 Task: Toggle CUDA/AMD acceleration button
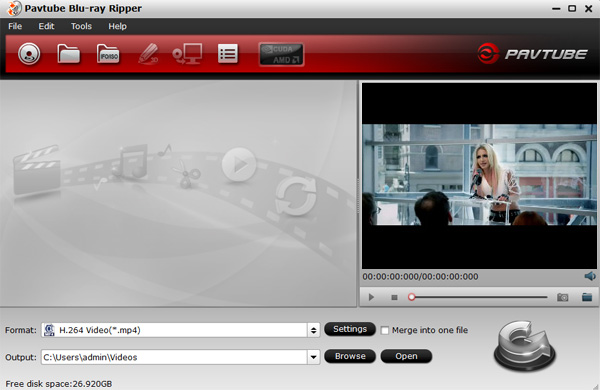(281, 54)
